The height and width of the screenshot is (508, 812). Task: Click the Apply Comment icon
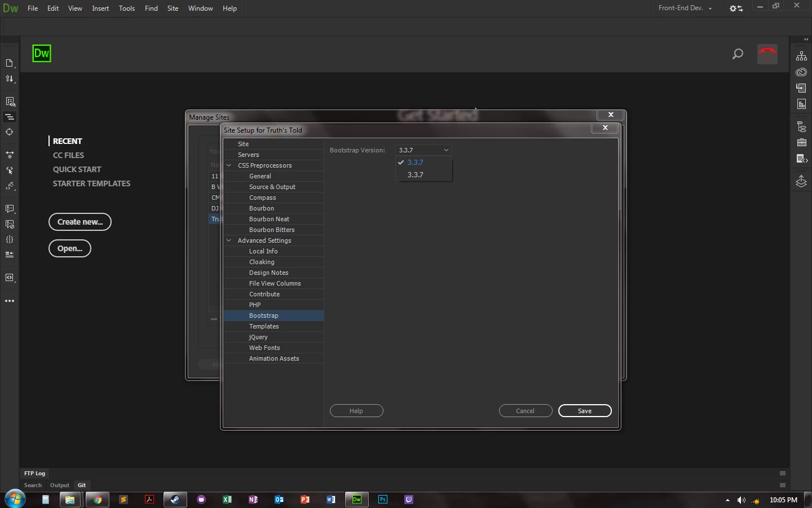[10, 209]
